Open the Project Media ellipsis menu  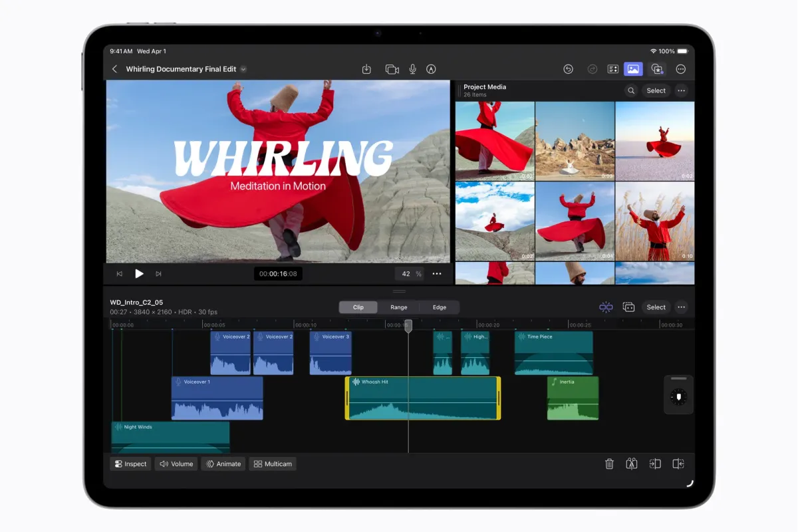(681, 90)
